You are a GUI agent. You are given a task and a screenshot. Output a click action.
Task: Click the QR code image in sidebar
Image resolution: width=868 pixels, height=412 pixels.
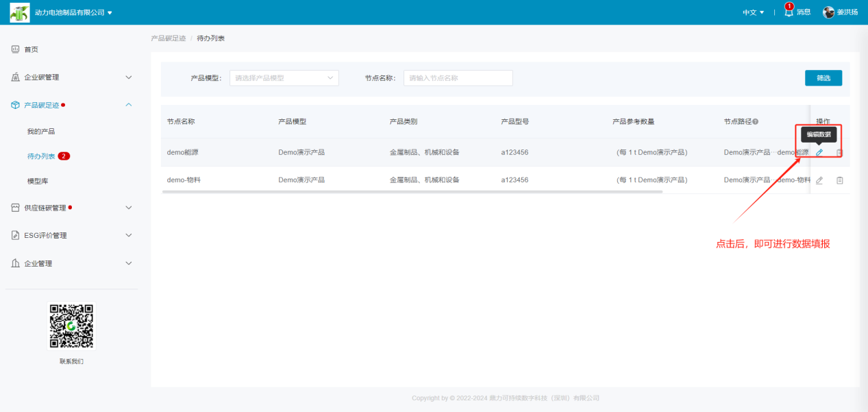(x=71, y=326)
